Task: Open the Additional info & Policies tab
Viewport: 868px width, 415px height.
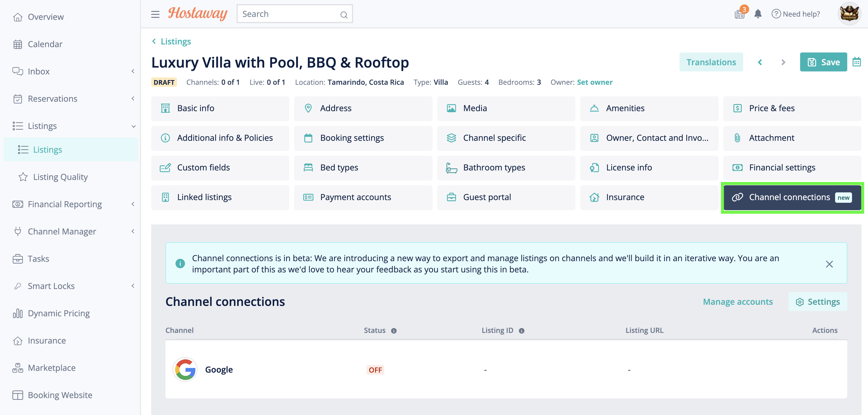Action: [220, 138]
